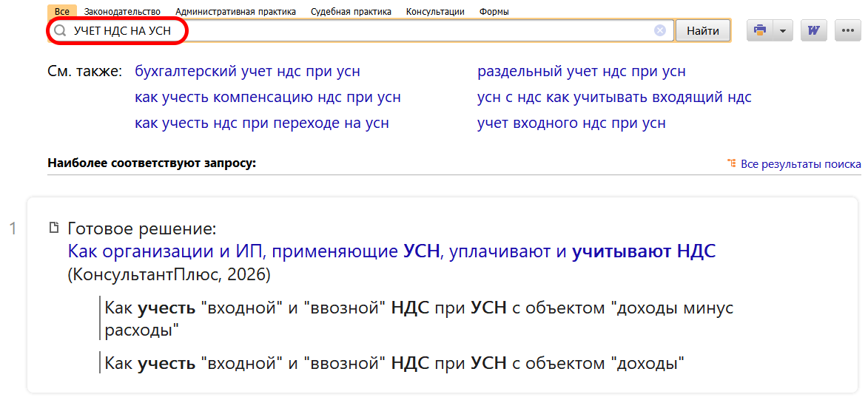Open the section about "доходы минус расходы" object

click(x=419, y=319)
